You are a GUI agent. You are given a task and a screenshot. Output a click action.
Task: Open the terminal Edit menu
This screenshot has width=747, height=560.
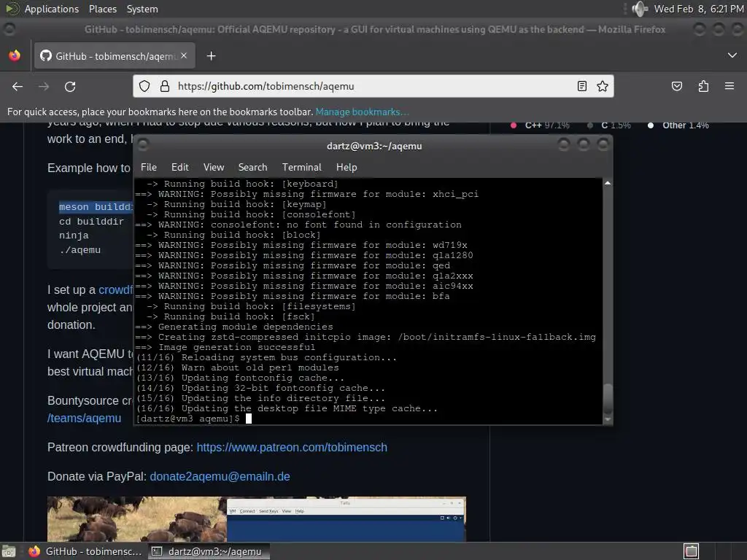[180, 167]
